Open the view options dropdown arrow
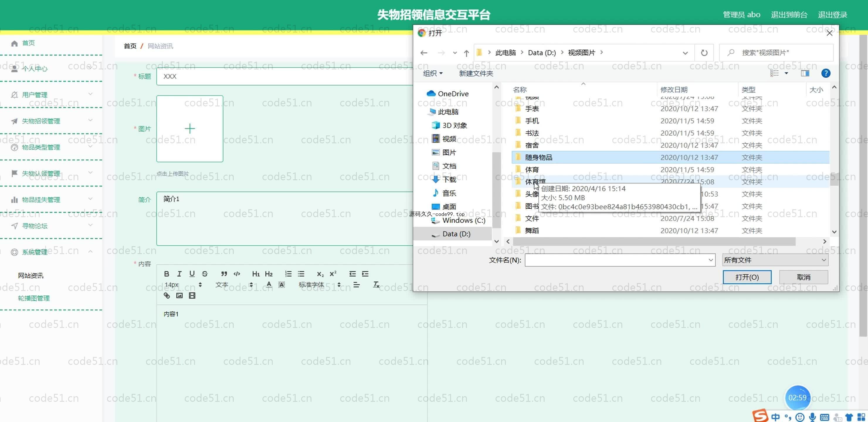868x422 pixels. tap(786, 74)
